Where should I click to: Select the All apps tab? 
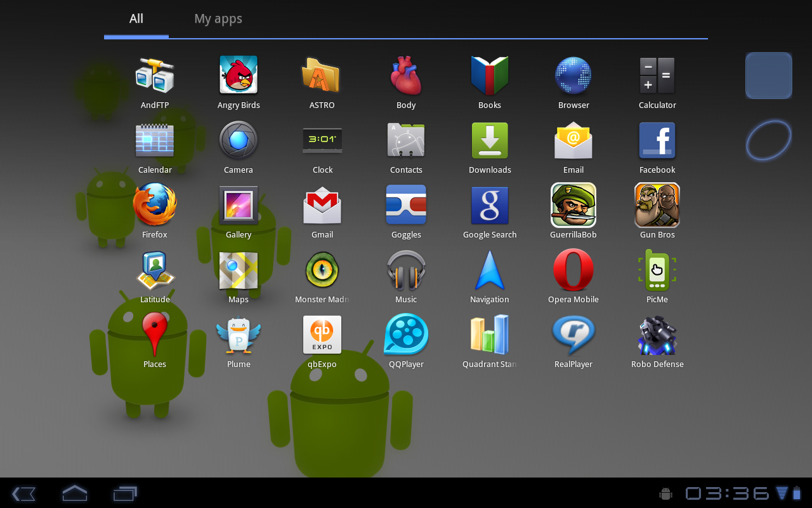click(x=136, y=19)
